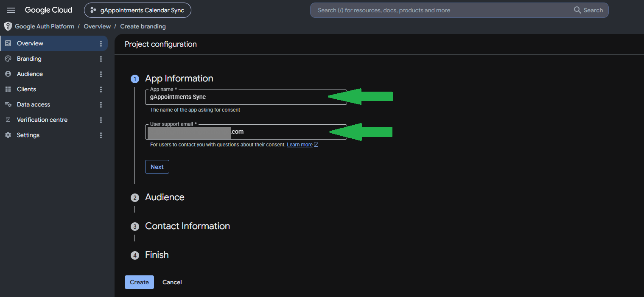
Task: Click the Branding palette icon
Action: pyautogui.click(x=8, y=59)
